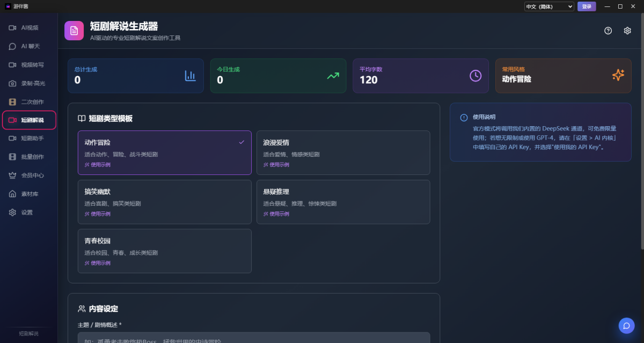Click the clock icon in 平均字数 card
This screenshot has width=644, height=343.
(x=475, y=76)
